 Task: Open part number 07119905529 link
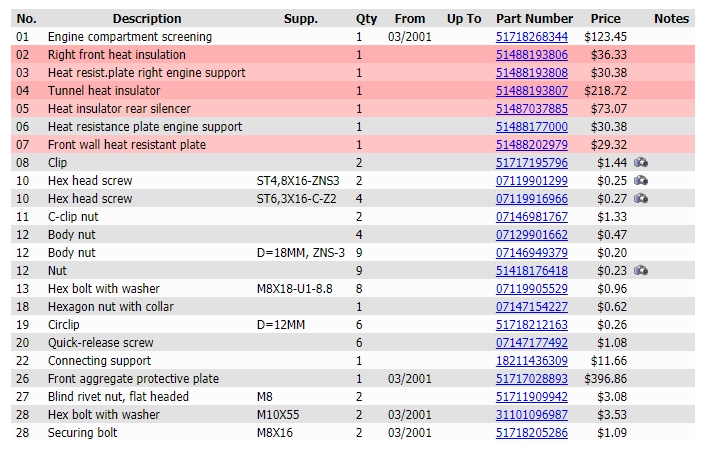coord(532,289)
